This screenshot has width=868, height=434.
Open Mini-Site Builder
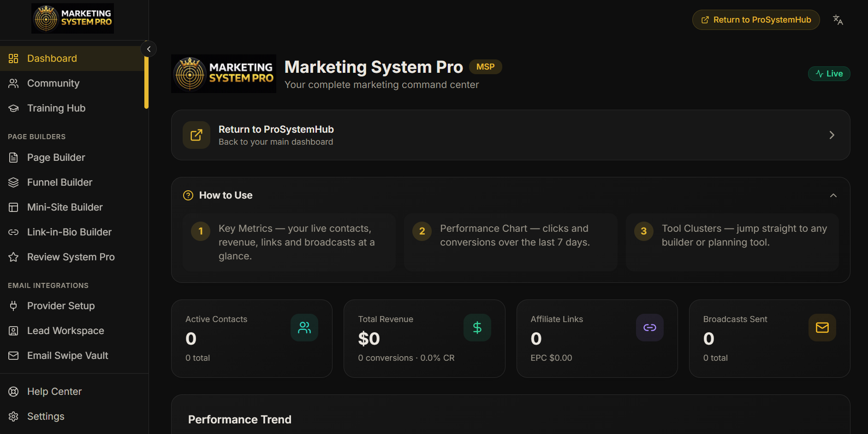(x=72, y=207)
